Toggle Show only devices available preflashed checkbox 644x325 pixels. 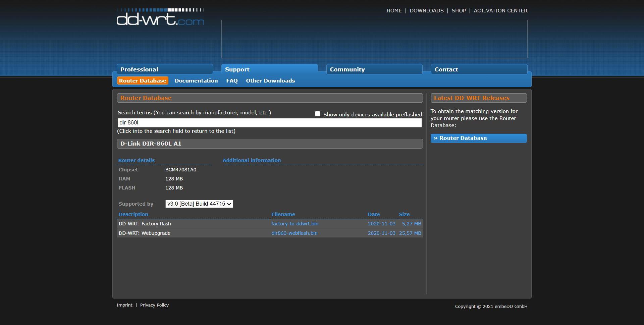pos(318,114)
